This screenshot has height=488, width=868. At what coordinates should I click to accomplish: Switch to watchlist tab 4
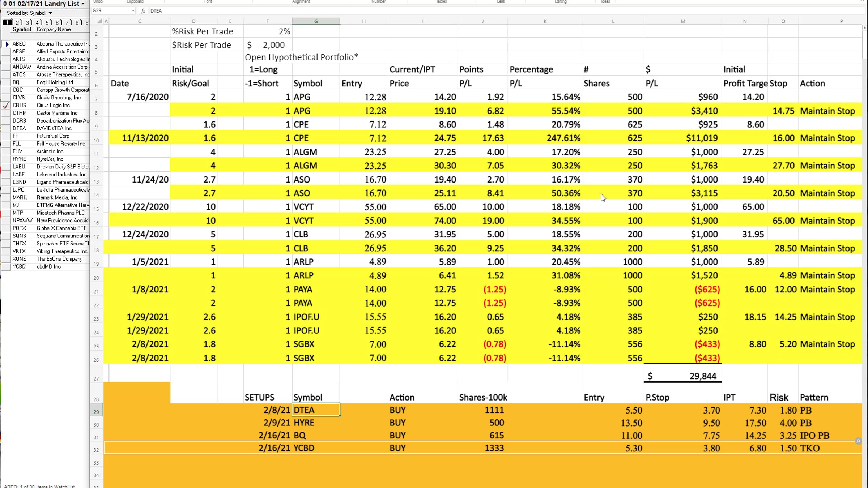pyautogui.click(x=38, y=22)
